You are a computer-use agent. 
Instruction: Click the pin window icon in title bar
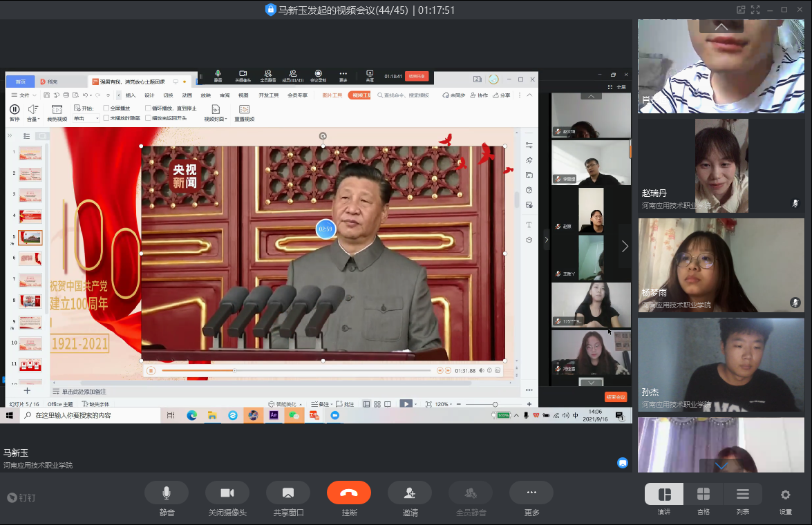[741, 10]
